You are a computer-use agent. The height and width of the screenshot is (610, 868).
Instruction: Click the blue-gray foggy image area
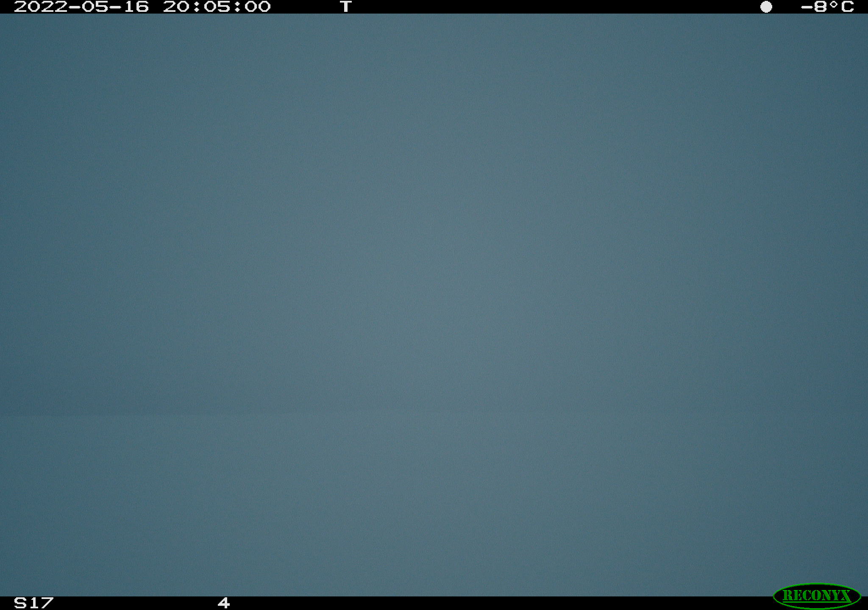click(x=434, y=305)
